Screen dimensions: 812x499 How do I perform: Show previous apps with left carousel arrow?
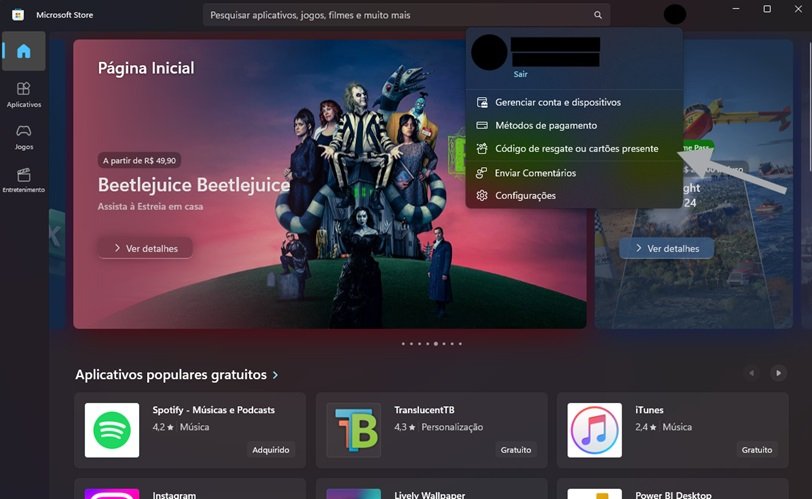coord(751,373)
